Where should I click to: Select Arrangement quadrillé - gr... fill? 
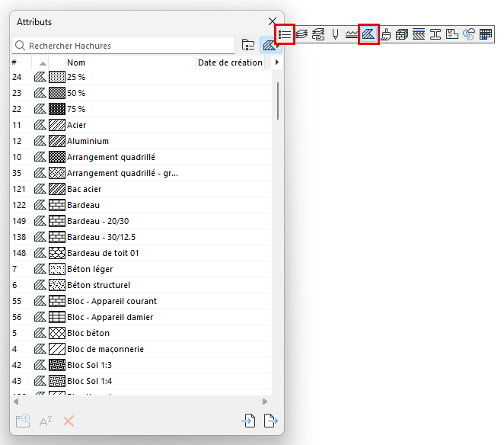[x=123, y=173]
